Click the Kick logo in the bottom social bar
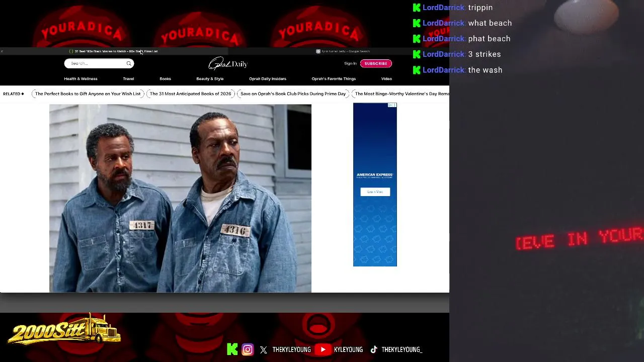Screen dimensions: 644x362 point(232,349)
